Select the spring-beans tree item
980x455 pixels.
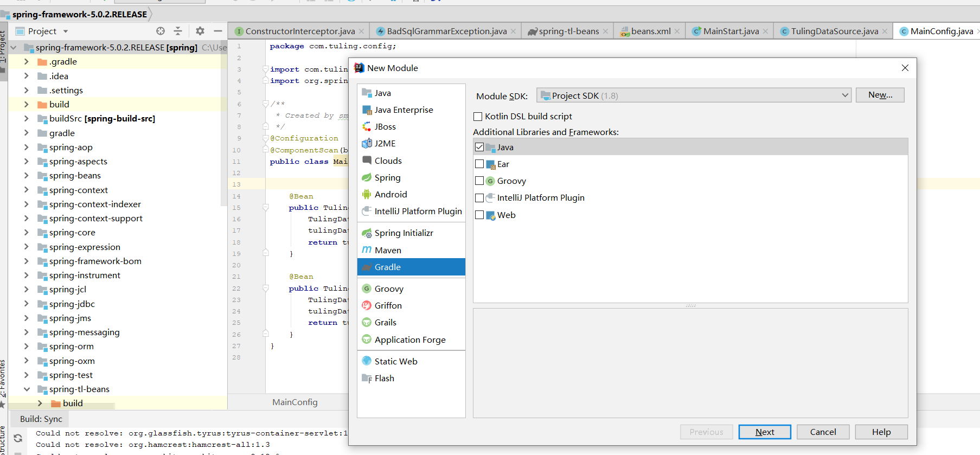pos(75,175)
